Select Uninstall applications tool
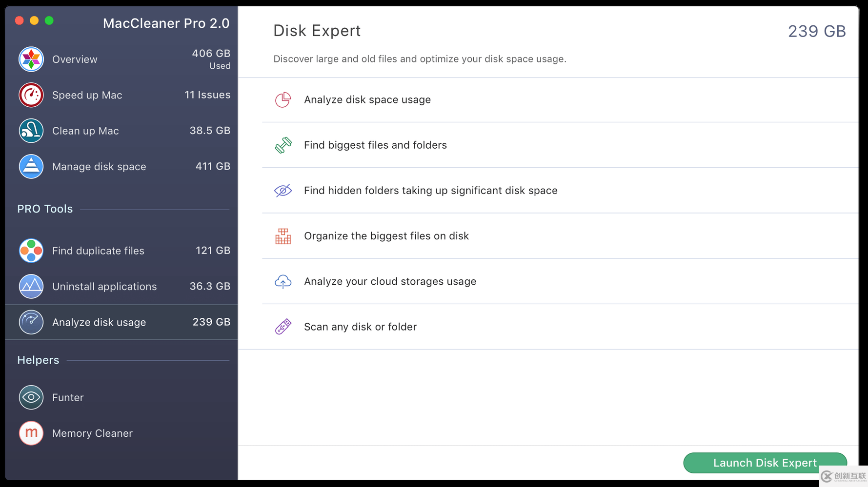868x487 pixels. [x=121, y=286]
